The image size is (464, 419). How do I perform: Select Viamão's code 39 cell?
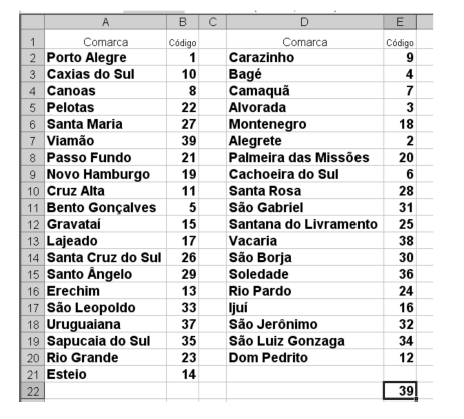click(182, 141)
